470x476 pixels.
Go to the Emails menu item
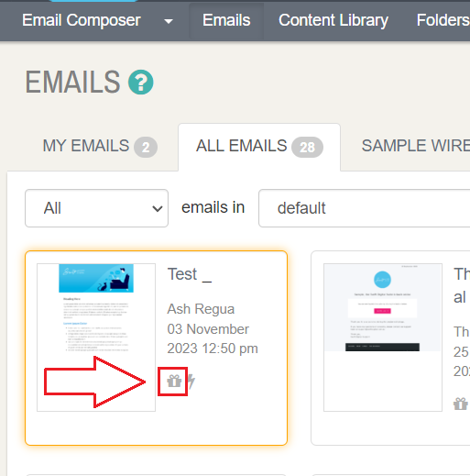click(x=226, y=20)
